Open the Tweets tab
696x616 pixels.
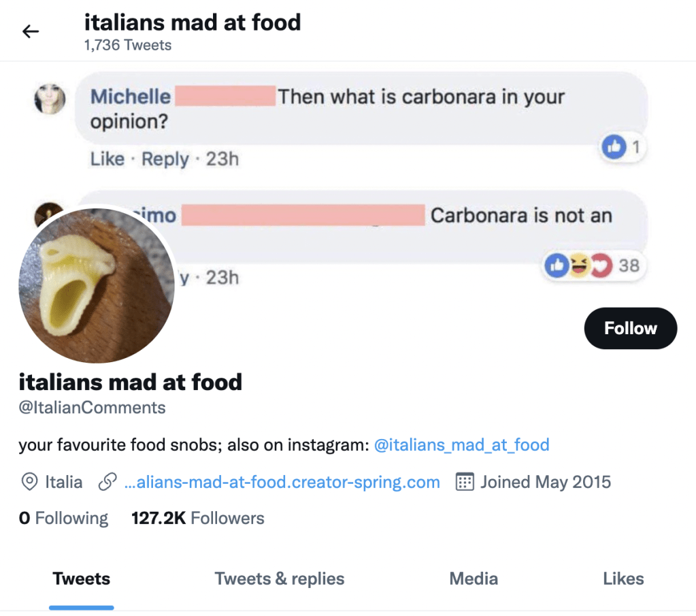click(x=82, y=579)
